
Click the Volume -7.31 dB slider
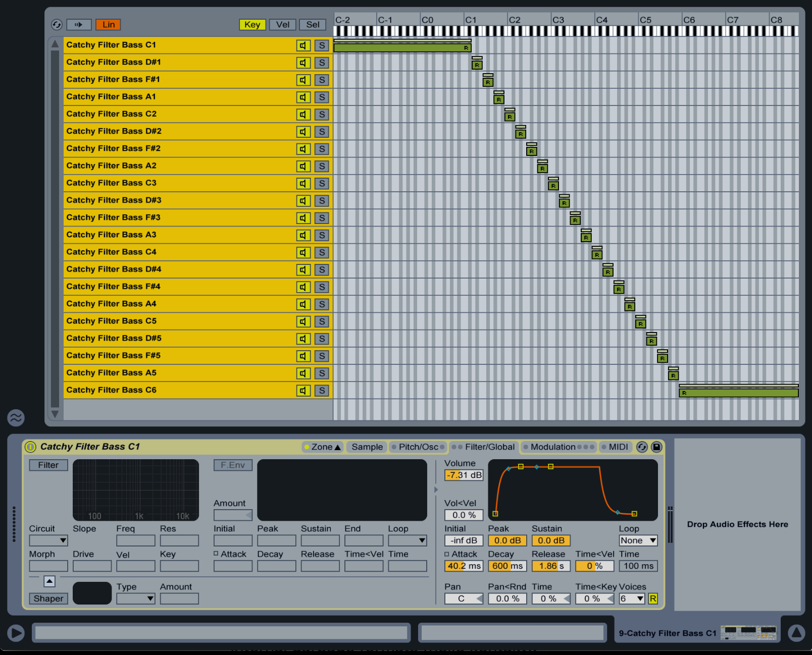464,475
